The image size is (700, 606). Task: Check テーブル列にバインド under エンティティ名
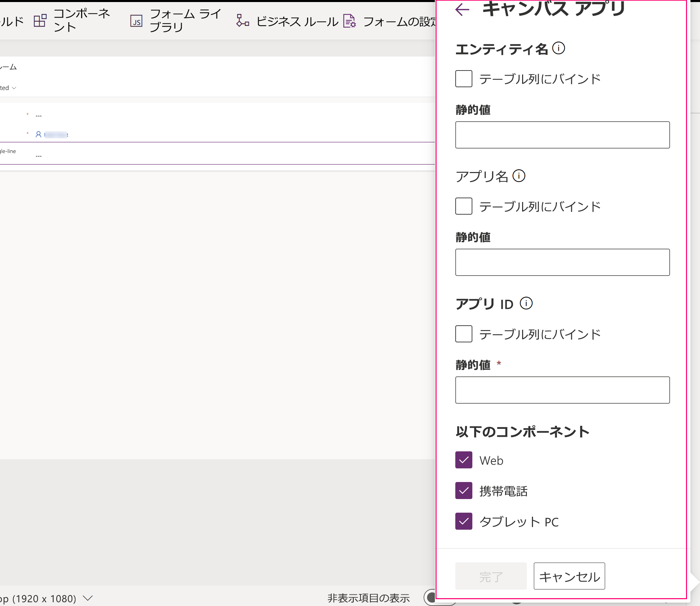[464, 79]
